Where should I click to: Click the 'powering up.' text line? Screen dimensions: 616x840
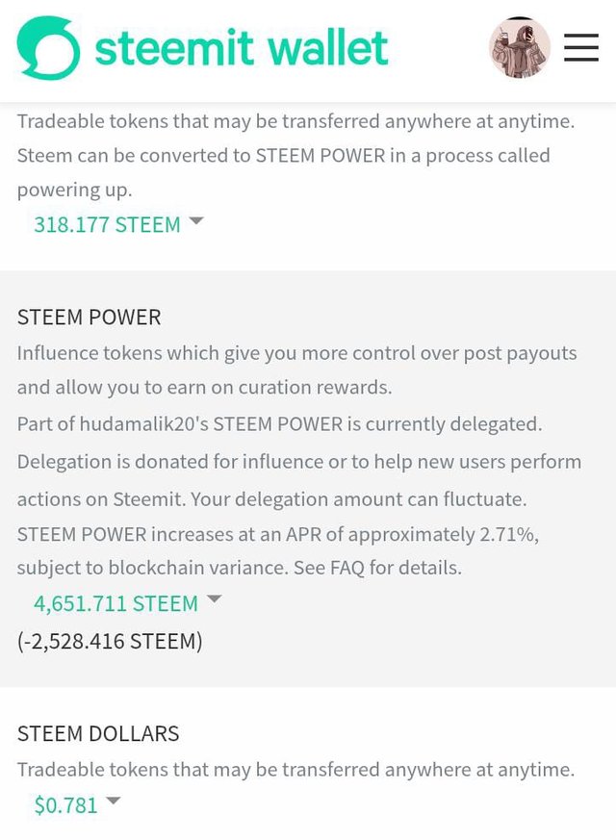(74, 190)
